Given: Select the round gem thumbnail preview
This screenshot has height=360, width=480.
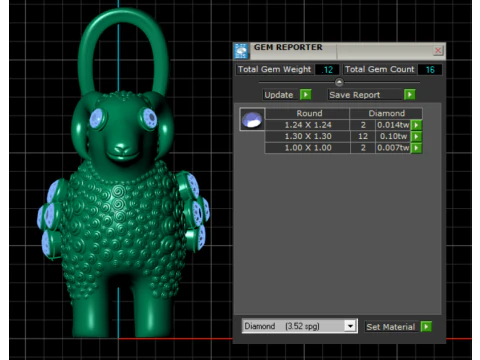Looking at the screenshot, I should 252,119.
